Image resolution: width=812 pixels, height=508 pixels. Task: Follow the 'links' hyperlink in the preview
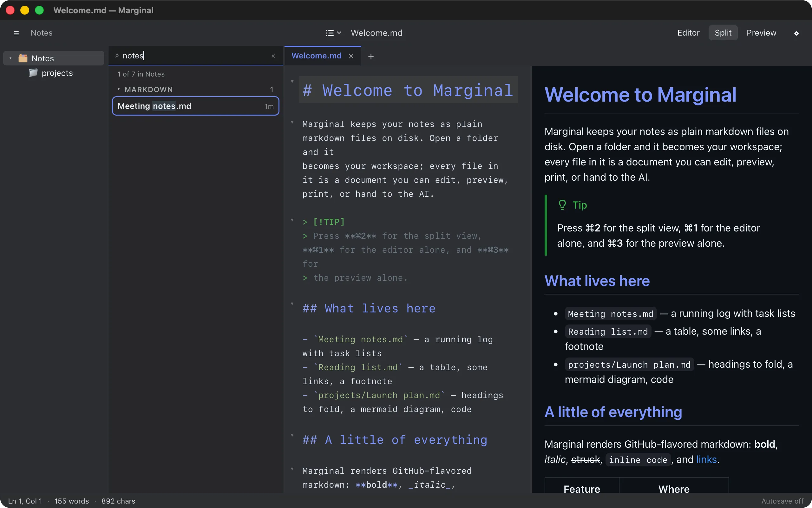706,459
